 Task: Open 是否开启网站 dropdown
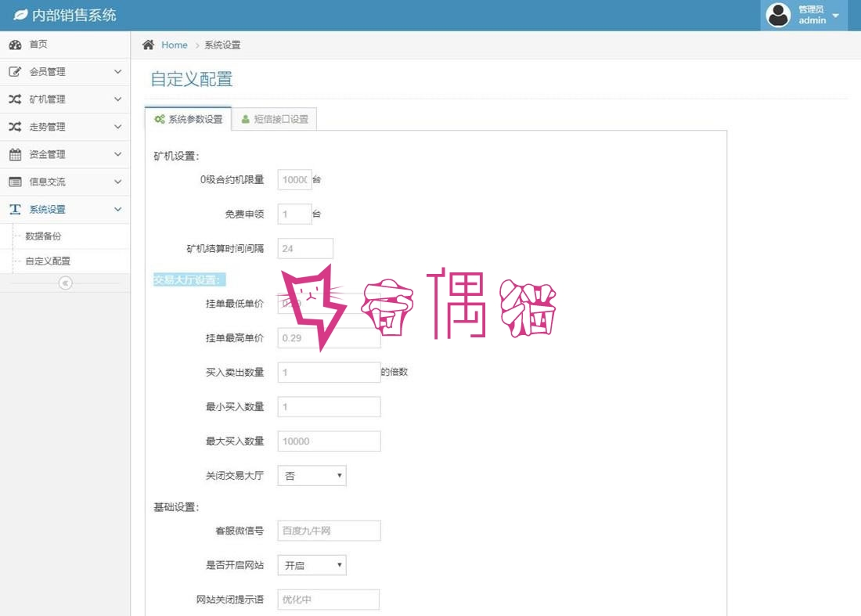312,565
